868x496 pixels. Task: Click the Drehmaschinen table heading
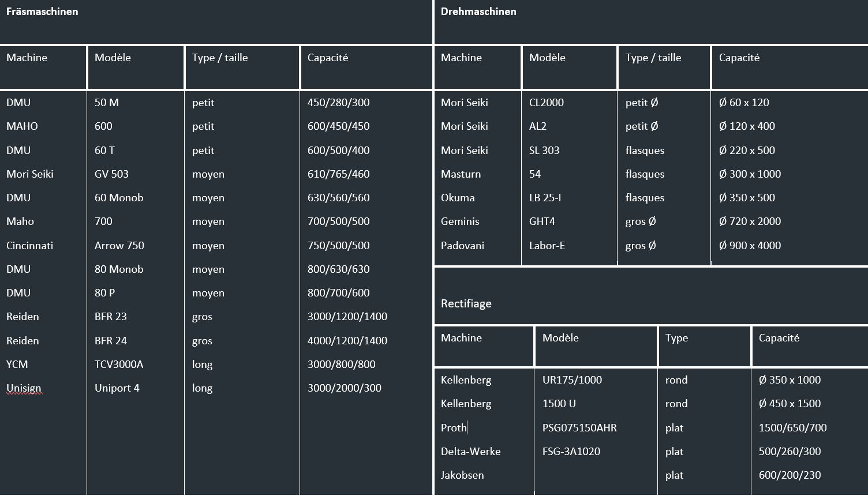[x=478, y=12]
